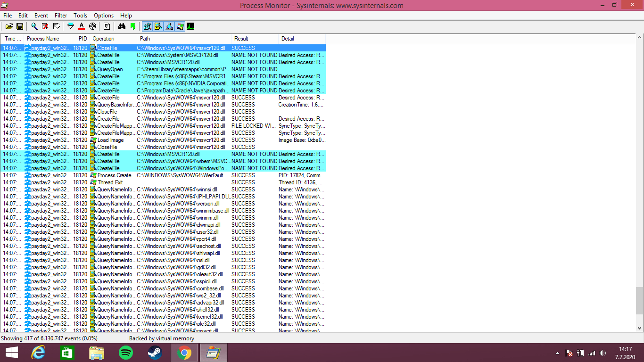Screen dimensions: 644x362
Task: Toggle Show Process and Thread Activity
Action: point(180,26)
